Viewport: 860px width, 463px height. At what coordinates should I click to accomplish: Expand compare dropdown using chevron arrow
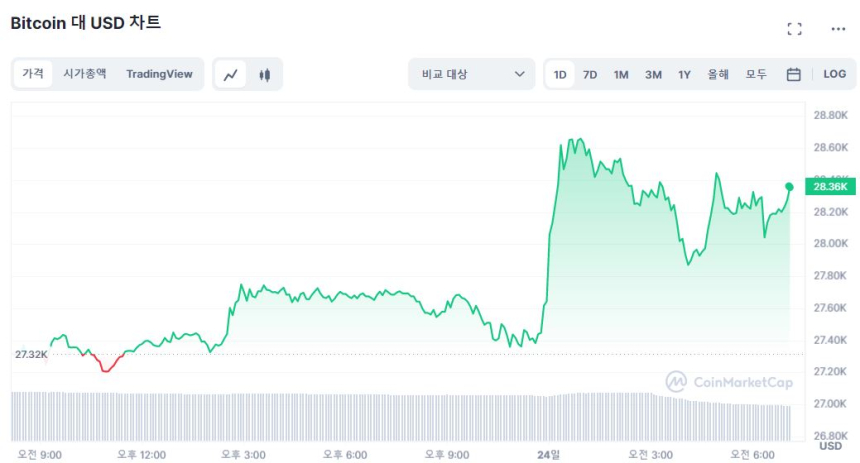click(x=519, y=74)
